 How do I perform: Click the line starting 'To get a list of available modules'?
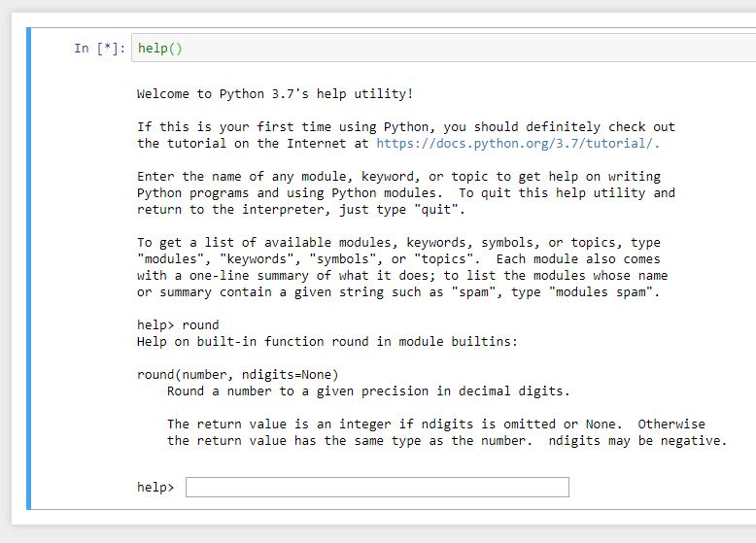[398, 242]
